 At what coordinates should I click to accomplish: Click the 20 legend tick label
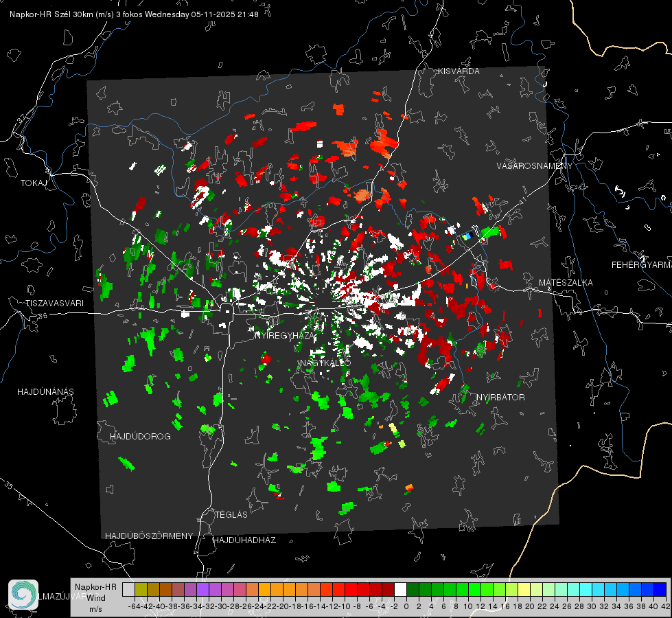pos(530,606)
